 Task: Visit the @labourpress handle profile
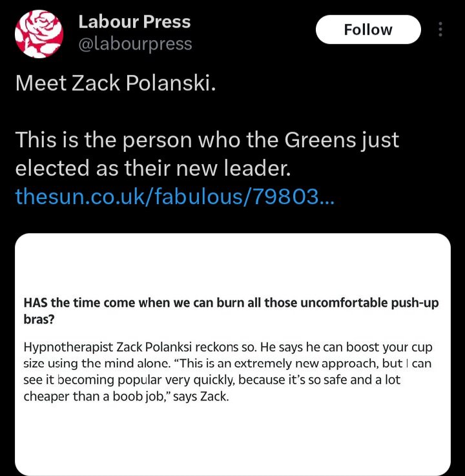[135, 44]
